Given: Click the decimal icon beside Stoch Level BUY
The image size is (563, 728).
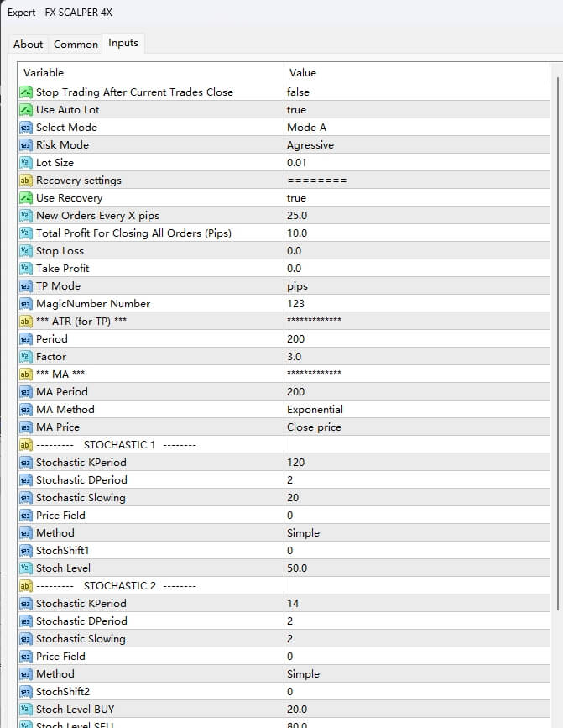Looking at the screenshot, I should tap(25, 710).
